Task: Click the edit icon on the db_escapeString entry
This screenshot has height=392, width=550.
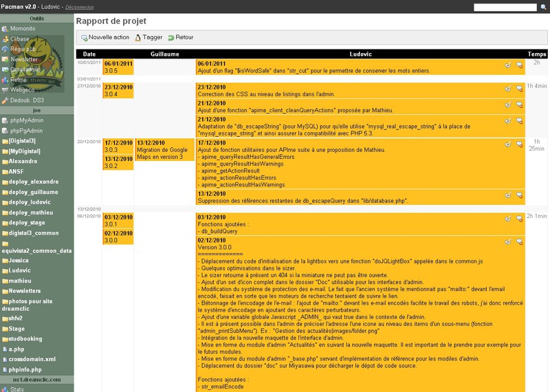Action: pos(508,121)
